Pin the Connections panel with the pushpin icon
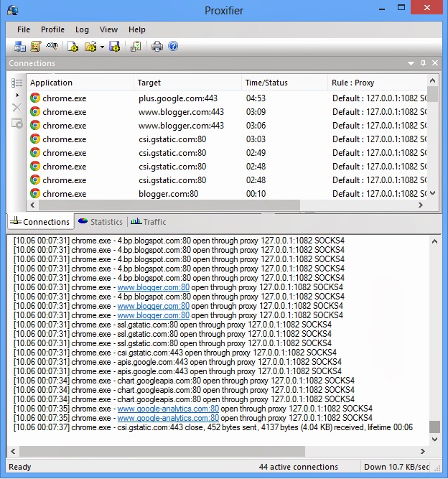The height and width of the screenshot is (479, 448). click(x=423, y=63)
